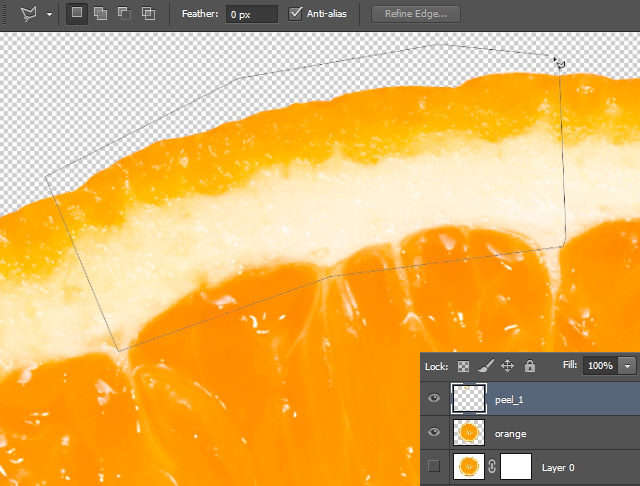The image size is (640, 486).
Task: Select the orange layer thumbnail
Action: (469, 432)
